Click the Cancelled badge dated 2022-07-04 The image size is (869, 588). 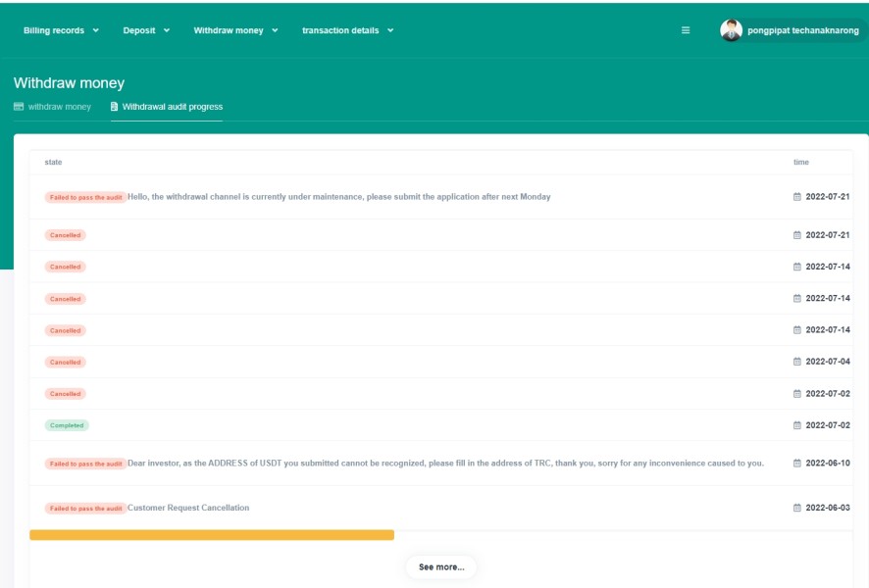66,362
